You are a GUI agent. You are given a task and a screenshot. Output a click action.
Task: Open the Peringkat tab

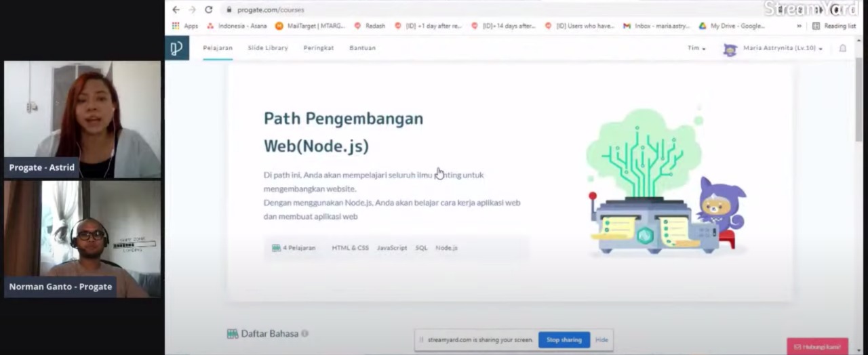click(x=318, y=48)
